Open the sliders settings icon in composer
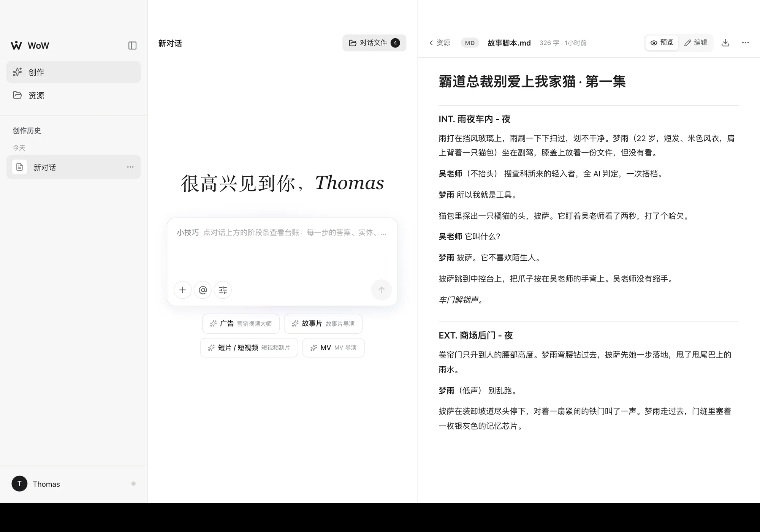The height and width of the screenshot is (532, 760). tap(223, 290)
